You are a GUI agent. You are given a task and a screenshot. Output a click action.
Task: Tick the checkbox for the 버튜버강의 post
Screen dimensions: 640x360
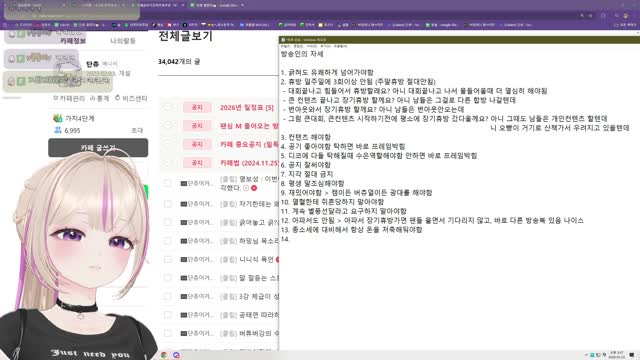pyautogui.click(x=167, y=333)
